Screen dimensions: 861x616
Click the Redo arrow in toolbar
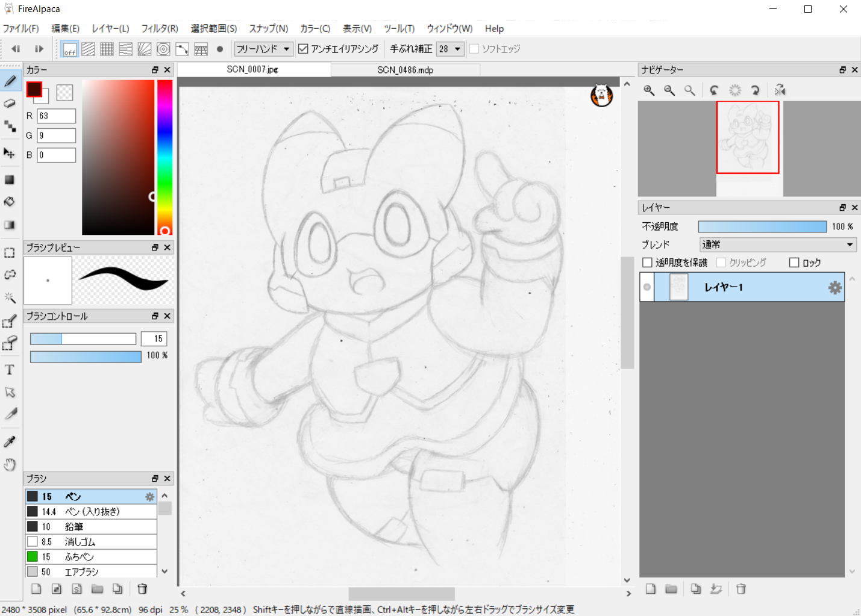click(x=39, y=49)
